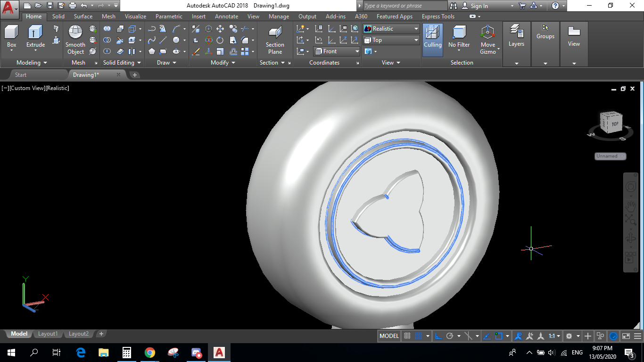This screenshot has height=362, width=644.
Task: Expand the Solid Editing panel
Action: [122, 63]
